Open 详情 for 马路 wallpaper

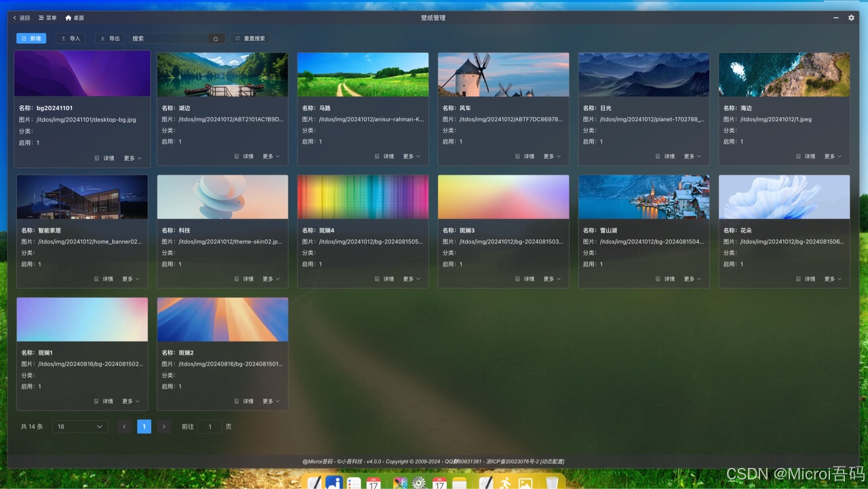click(384, 157)
